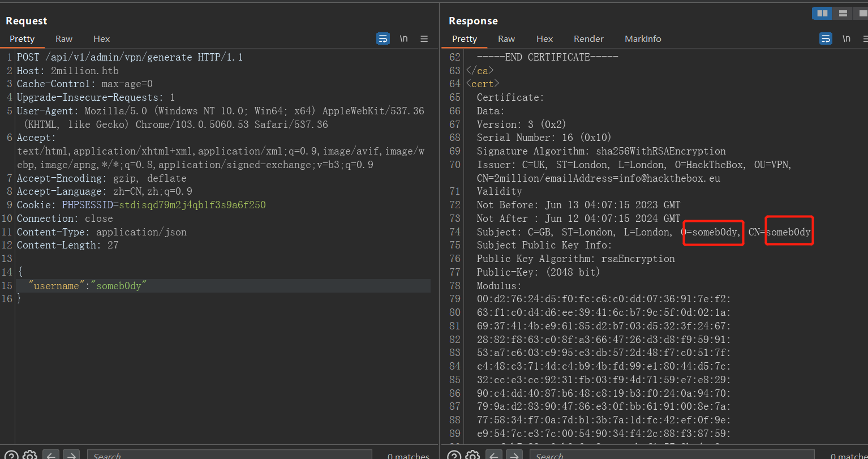Switch Response view to the Pretty tab
Viewport: 868px width, 459px height.
465,38
